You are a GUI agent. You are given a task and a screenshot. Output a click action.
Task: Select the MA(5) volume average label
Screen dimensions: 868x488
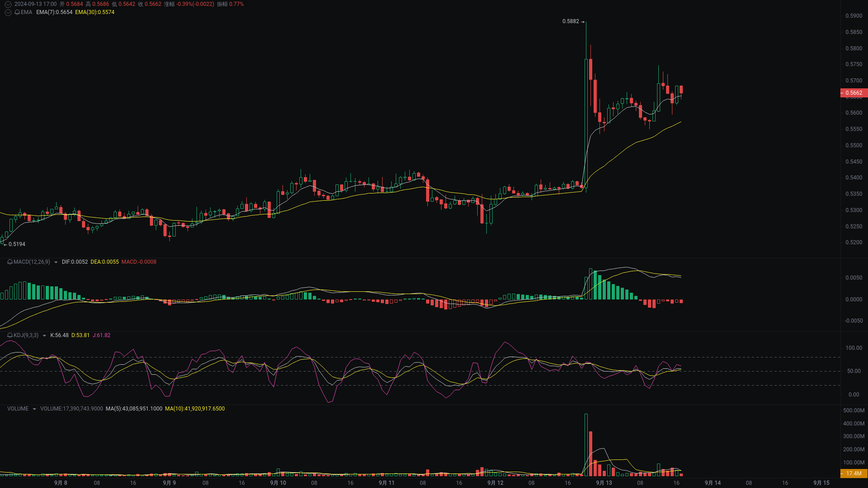click(133, 408)
